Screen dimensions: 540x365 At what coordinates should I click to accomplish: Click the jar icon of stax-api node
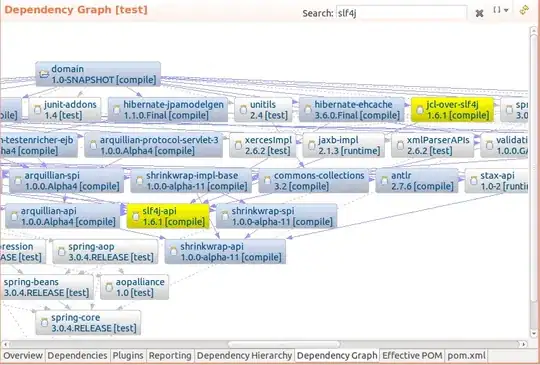pyautogui.click(x=474, y=181)
